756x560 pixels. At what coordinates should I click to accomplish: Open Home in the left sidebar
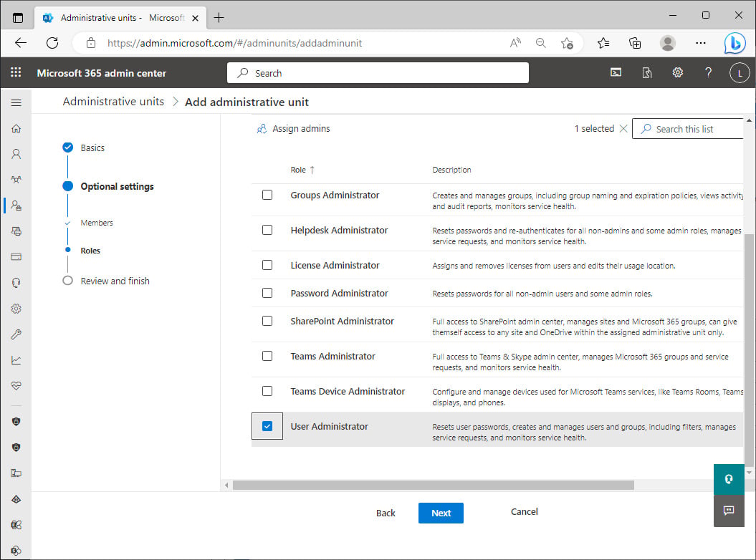(x=16, y=128)
